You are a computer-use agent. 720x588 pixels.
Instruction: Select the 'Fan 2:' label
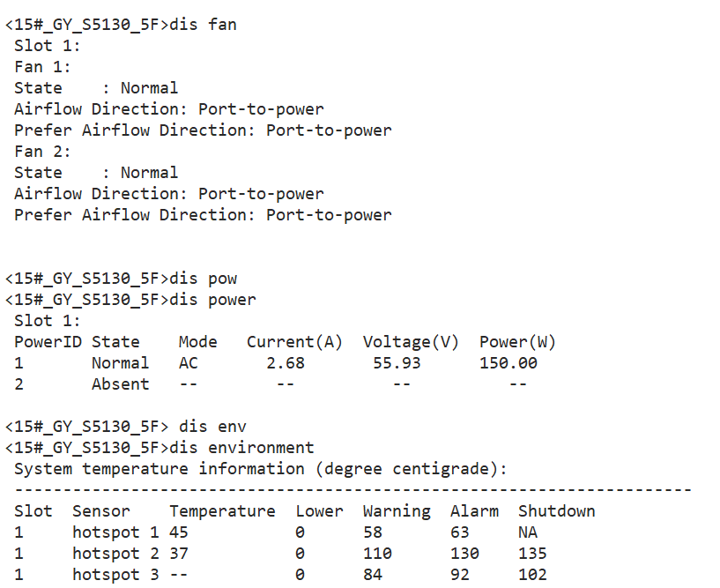[x=42, y=152]
